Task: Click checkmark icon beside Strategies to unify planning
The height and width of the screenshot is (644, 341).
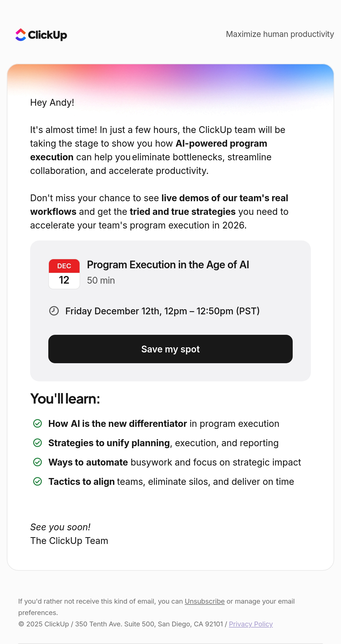Action: 38,443
